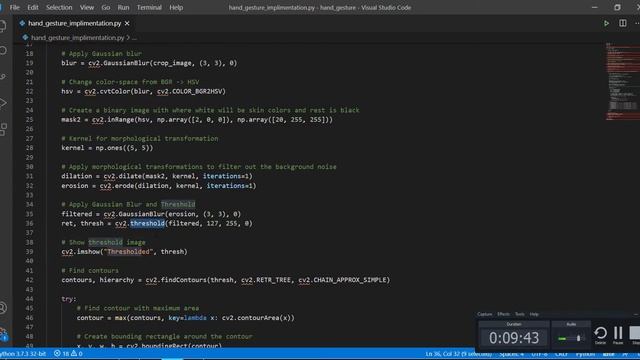Close the hand_gesture_implimentation.py tab
The width and height of the screenshot is (640, 360).
127,23
